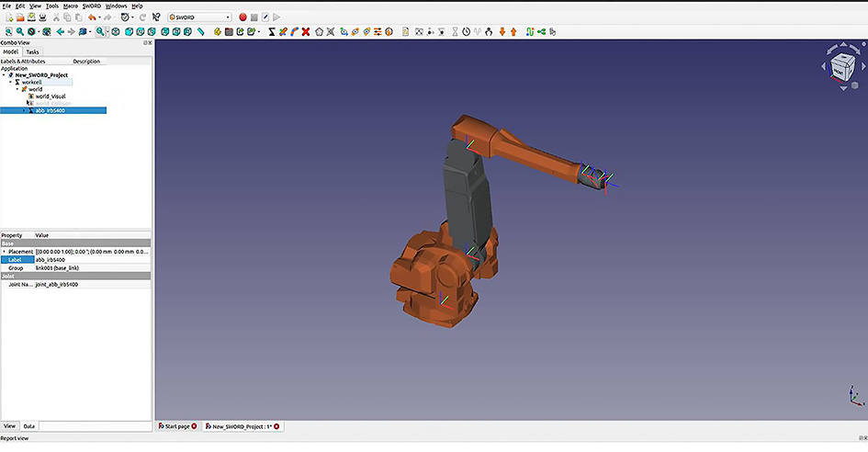
Task: Click the navigation cube in viewport
Action: coord(839,67)
